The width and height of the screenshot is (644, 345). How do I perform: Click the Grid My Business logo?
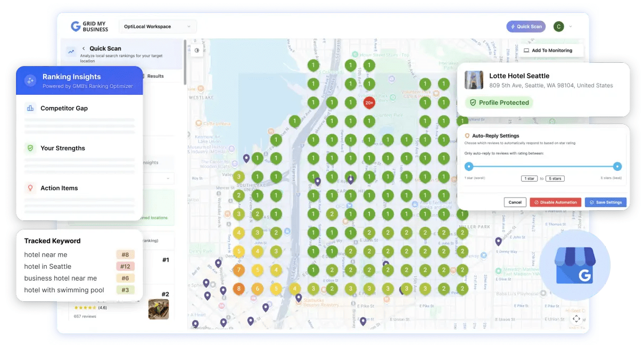point(89,26)
